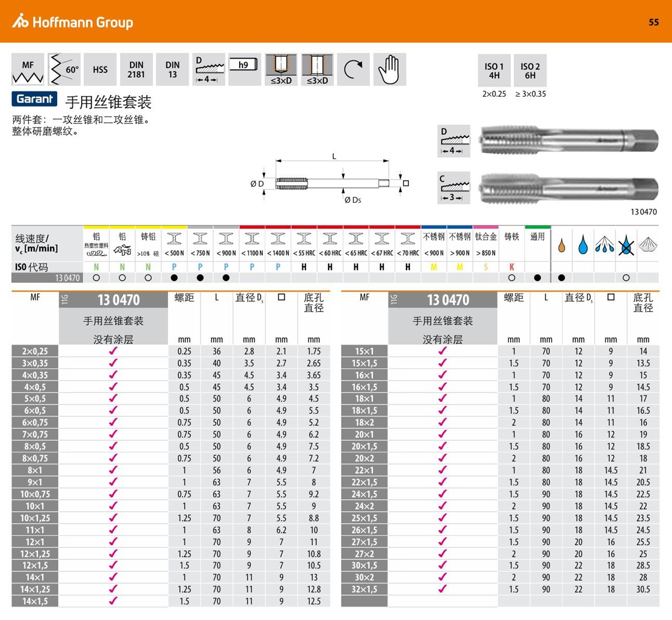This screenshot has height=620, width=672.
Task: Click the C chamfer form icon with 3
Action: tap(454, 188)
